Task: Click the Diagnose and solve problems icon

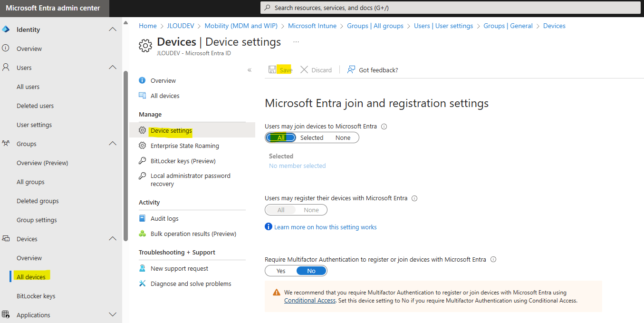Action: click(142, 284)
